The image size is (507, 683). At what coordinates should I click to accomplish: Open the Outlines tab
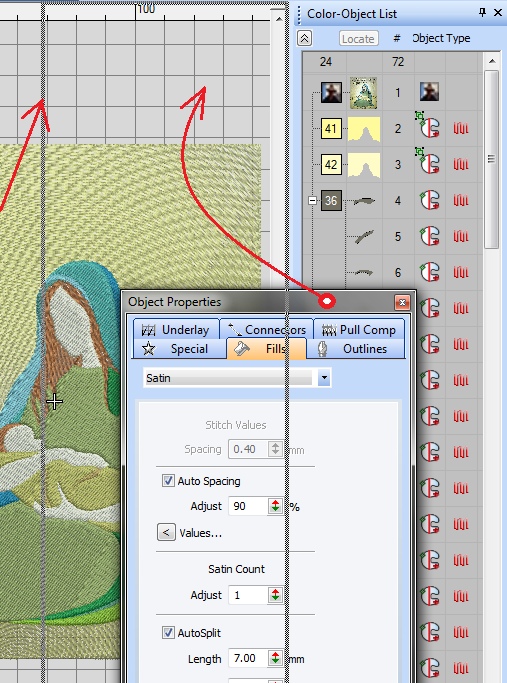356,349
